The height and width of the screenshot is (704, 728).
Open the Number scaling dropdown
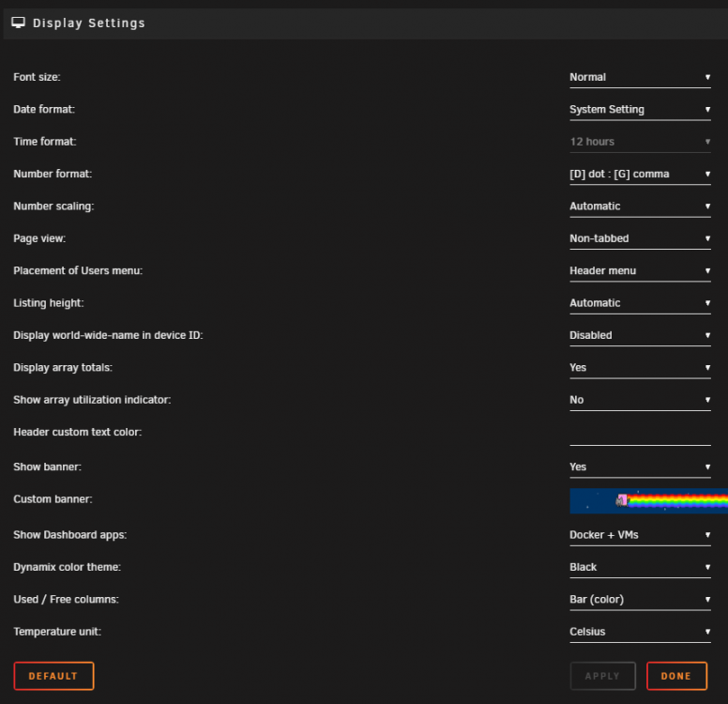640,207
